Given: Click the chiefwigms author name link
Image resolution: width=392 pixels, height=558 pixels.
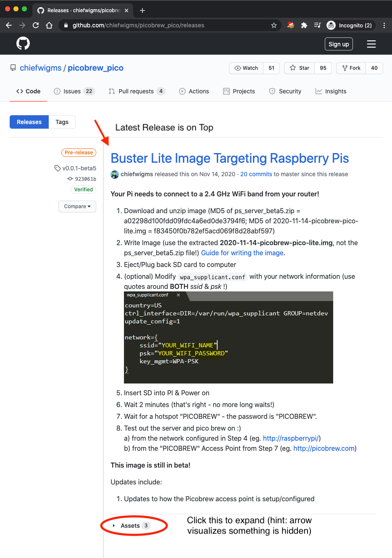Looking at the screenshot, I should coord(137,174).
